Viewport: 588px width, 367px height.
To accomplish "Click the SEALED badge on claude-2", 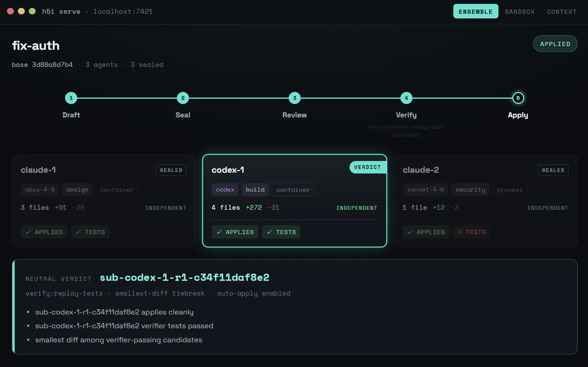I will click(x=553, y=170).
